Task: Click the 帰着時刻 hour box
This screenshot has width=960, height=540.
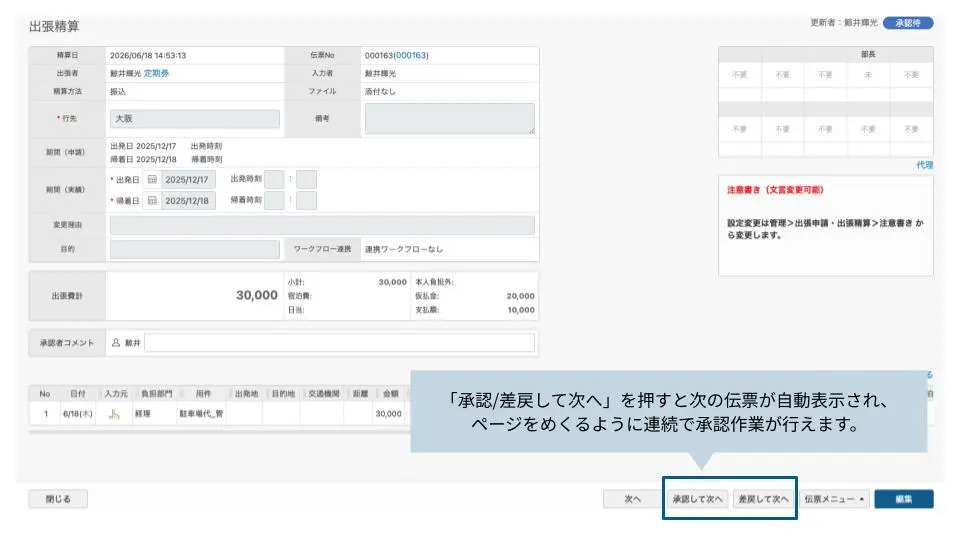Action: (x=274, y=200)
